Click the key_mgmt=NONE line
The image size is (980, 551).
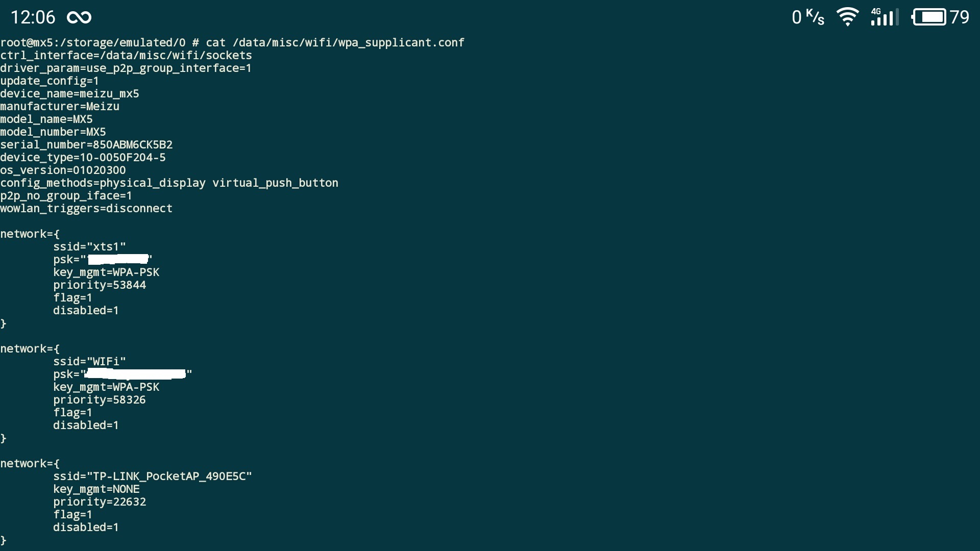(x=96, y=489)
